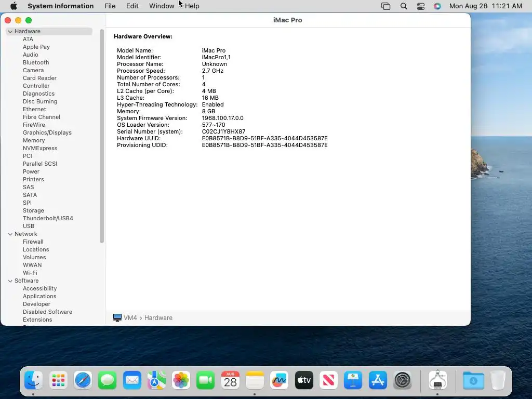Viewport: 532px width, 399px height.
Task: Click the date and time in menu bar
Action: tap(486, 6)
